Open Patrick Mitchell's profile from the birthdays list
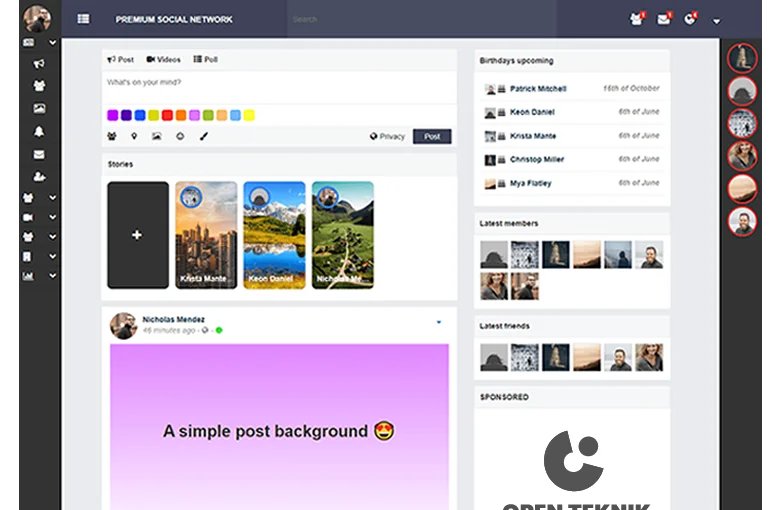This screenshot has height=510, width=770. point(538,89)
